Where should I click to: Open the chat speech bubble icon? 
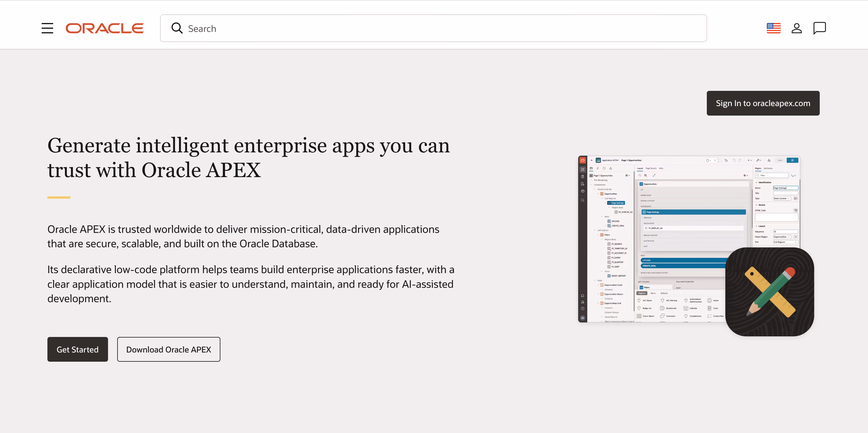[x=819, y=28]
